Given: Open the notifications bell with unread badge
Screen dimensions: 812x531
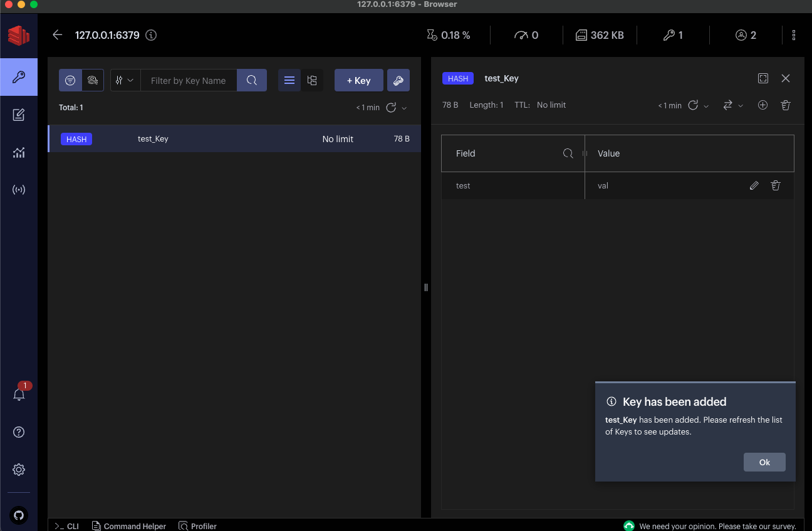Looking at the screenshot, I should pos(19,393).
